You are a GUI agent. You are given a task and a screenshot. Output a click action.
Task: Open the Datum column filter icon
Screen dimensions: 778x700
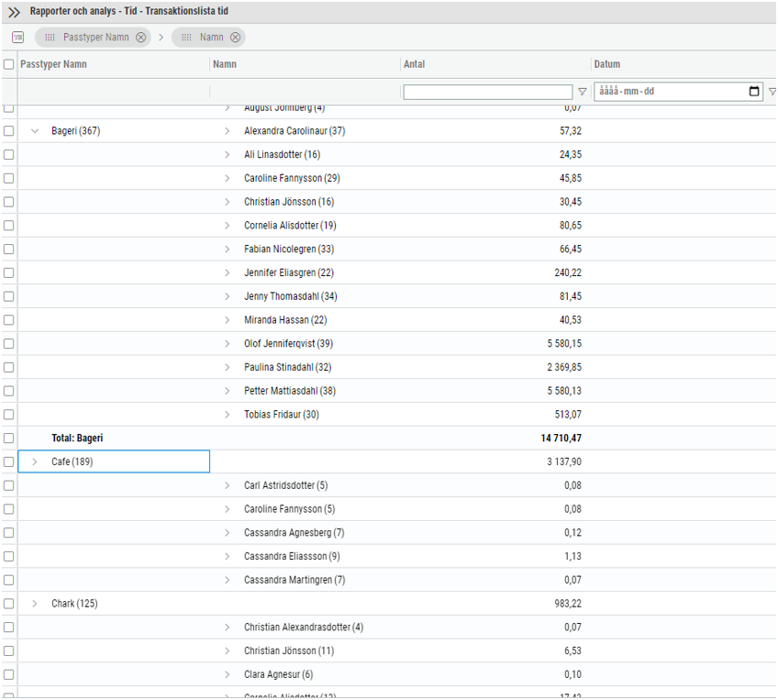click(772, 92)
